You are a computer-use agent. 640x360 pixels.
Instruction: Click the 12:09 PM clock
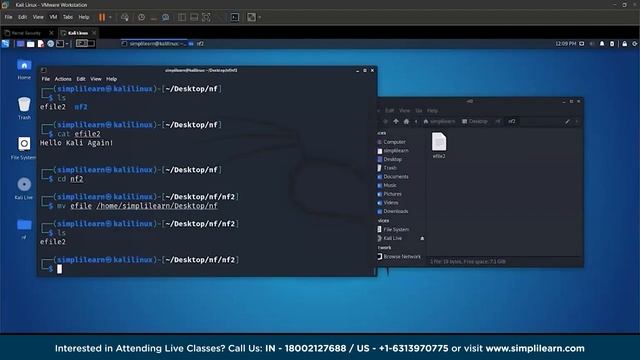566,44
